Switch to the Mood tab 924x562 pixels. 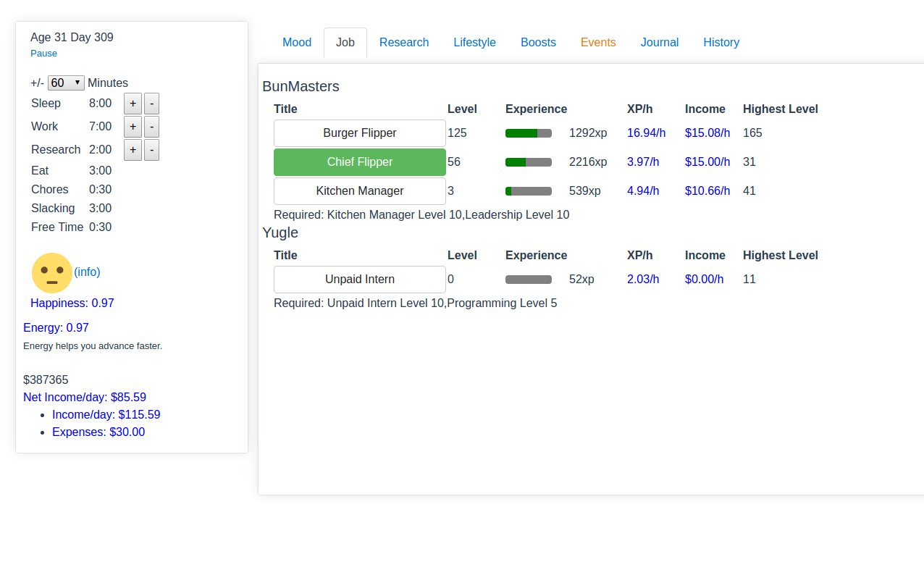pos(297,43)
